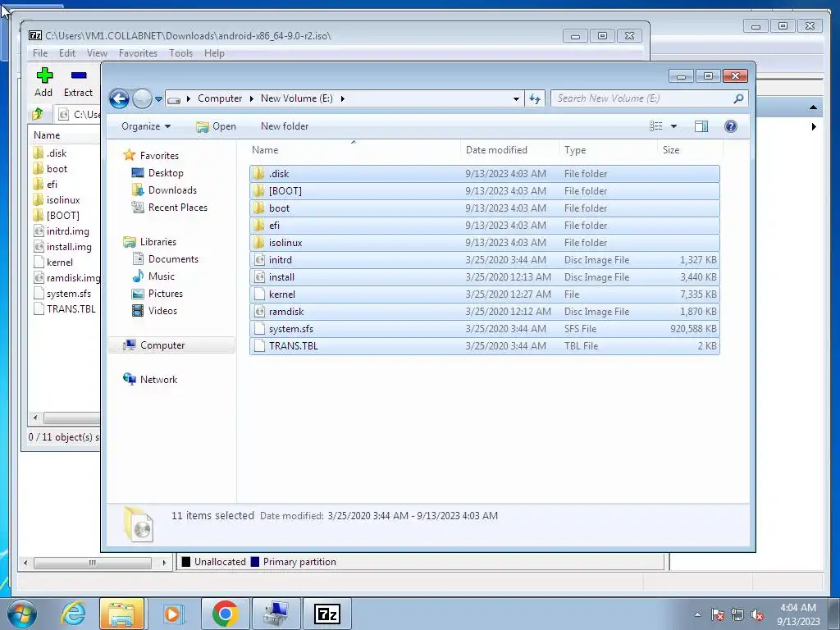Select the isolinux folder in 7-Zip
840x630 pixels.
coord(64,200)
